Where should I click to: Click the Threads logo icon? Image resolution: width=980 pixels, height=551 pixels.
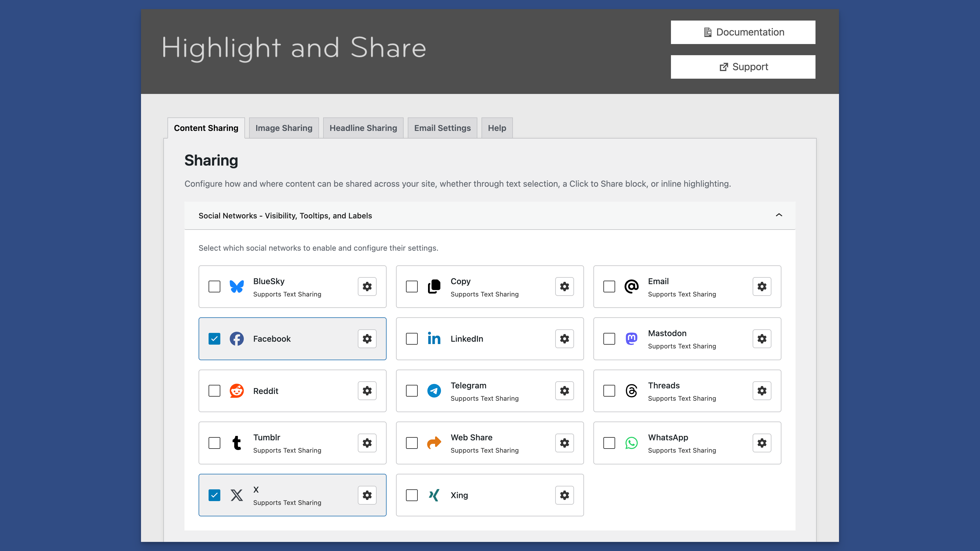tap(632, 390)
